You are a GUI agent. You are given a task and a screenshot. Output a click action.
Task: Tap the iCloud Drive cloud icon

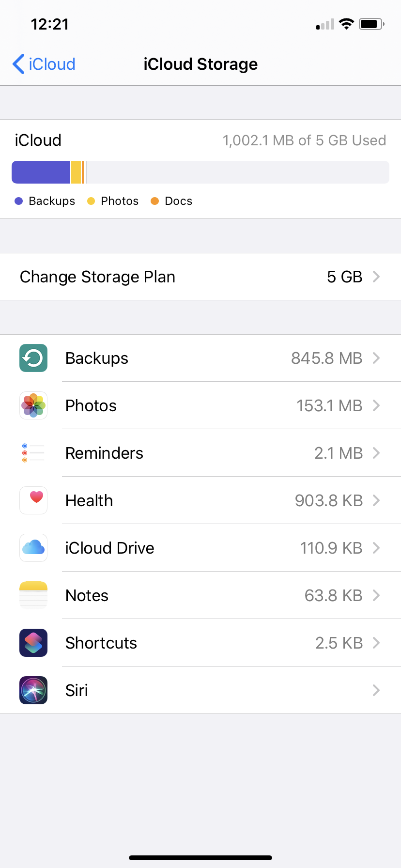[33, 548]
